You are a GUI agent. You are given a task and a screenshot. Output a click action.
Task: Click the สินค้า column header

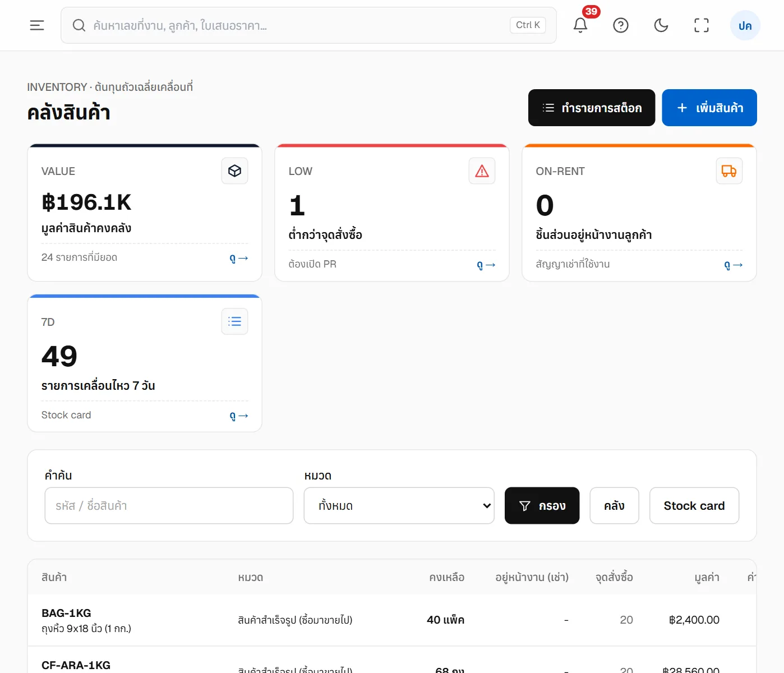pos(54,577)
